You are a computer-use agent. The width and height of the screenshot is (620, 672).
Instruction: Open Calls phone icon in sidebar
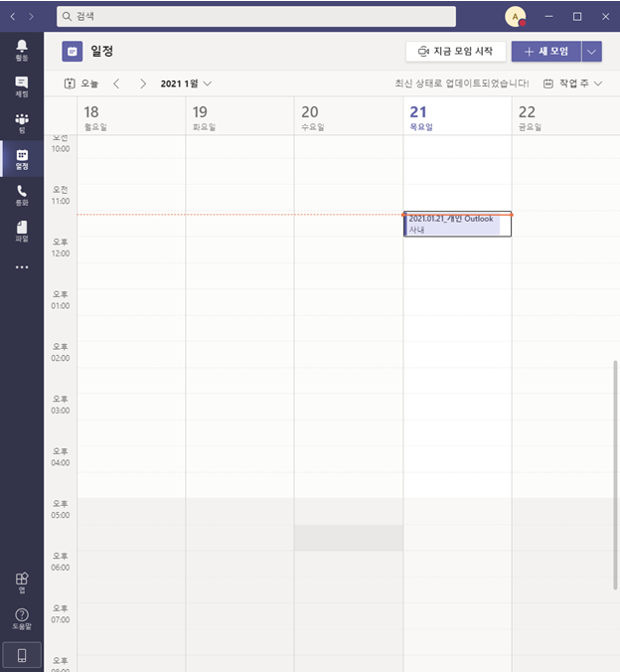pos(22,196)
